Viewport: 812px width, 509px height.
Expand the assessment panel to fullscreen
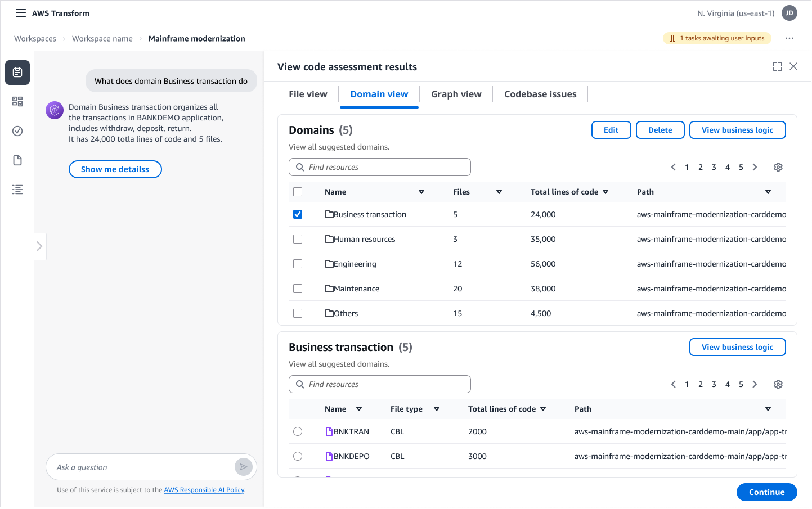(x=778, y=66)
